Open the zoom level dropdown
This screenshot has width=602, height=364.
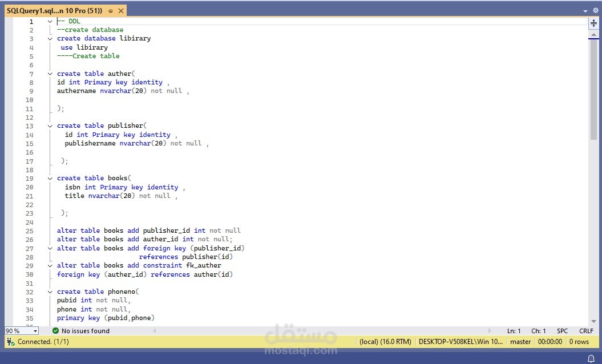21,330
